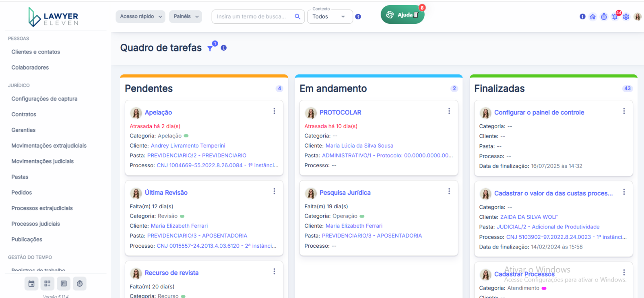Open the home icon in top bar
The height and width of the screenshot is (298, 644).
(592, 17)
